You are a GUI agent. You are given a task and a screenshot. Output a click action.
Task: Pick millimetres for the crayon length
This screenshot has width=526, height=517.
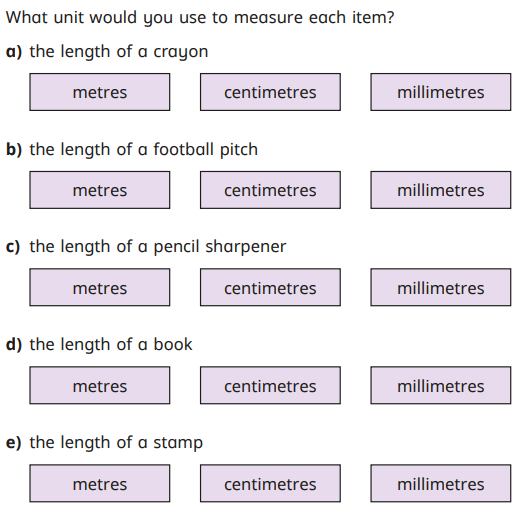[x=441, y=92]
